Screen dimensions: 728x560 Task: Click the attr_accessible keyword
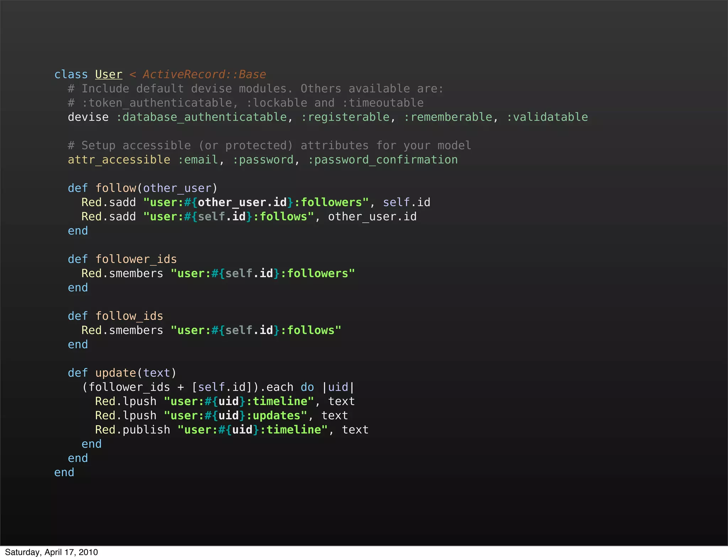119,160
